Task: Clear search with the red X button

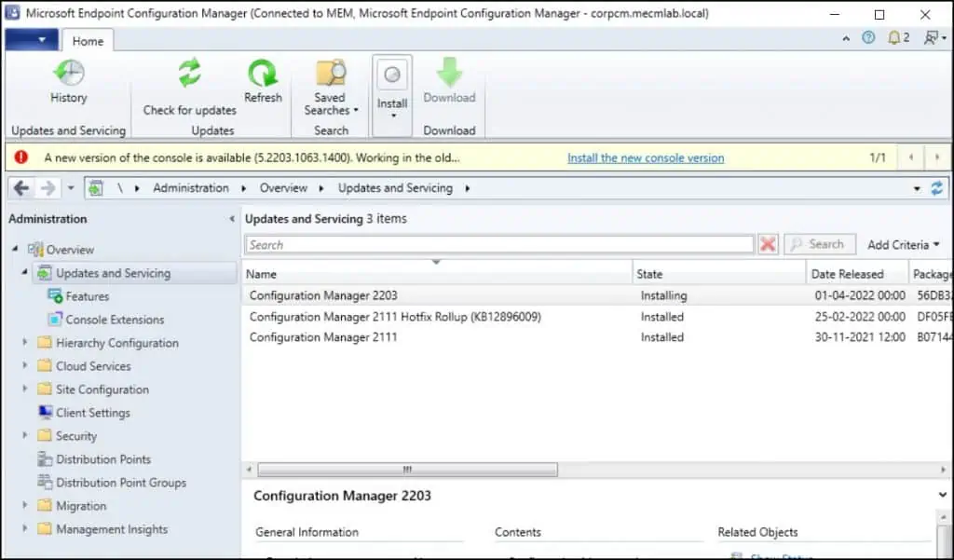Action: coord(768,245)
